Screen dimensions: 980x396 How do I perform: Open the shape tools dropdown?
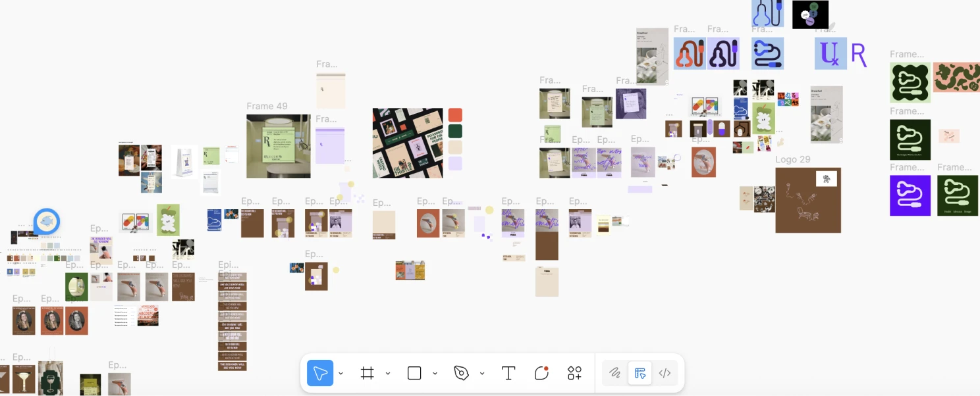tap(435, 373)
